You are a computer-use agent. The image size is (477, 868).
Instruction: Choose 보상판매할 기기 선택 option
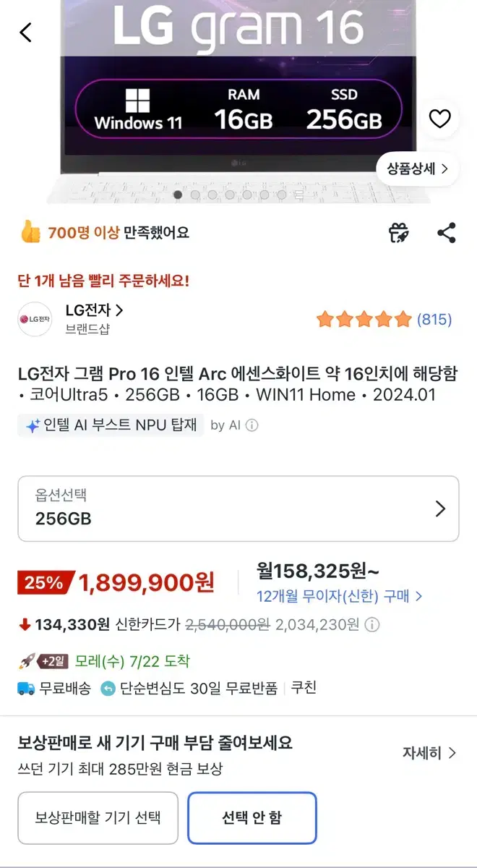pyautogui.click(x=98, y=818)
